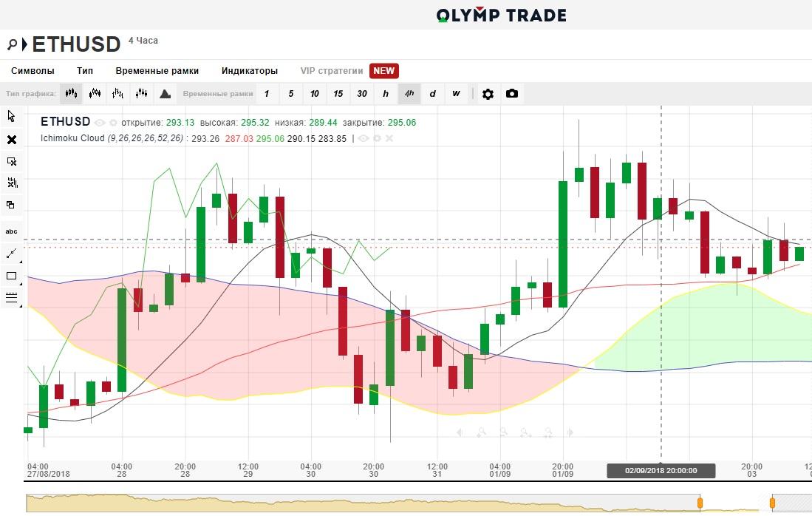Viewport: 812px width, 516px height.
Task: Click the left orange range slider handle
Action: 700,503
